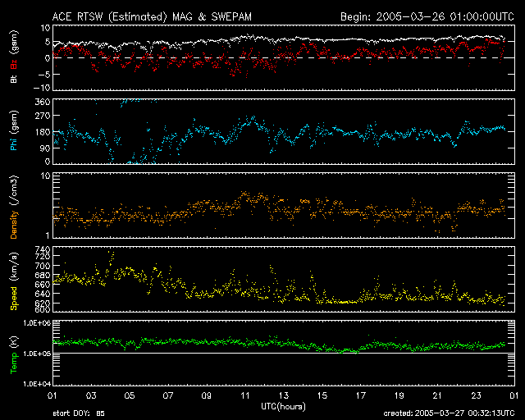Select hour 17 on the time axis
The image size is (525, 420).
pyautogui.click(x=360, y=396)
